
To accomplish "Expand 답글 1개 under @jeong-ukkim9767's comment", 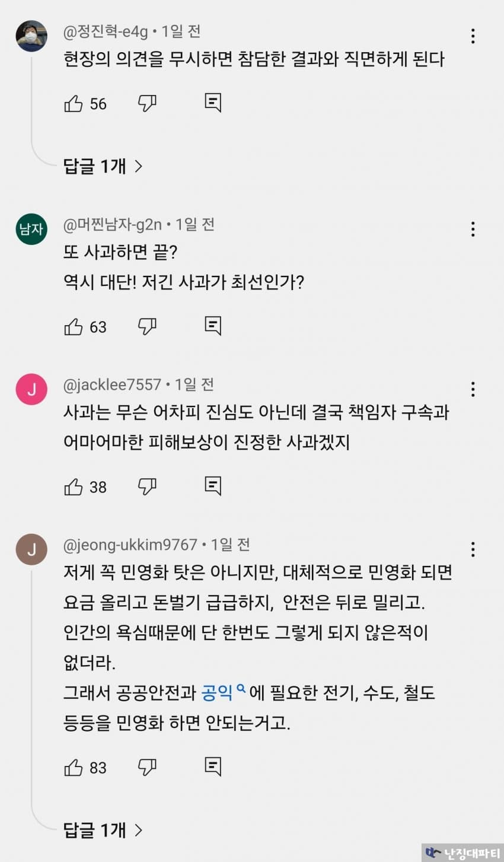I will (103, 829).
